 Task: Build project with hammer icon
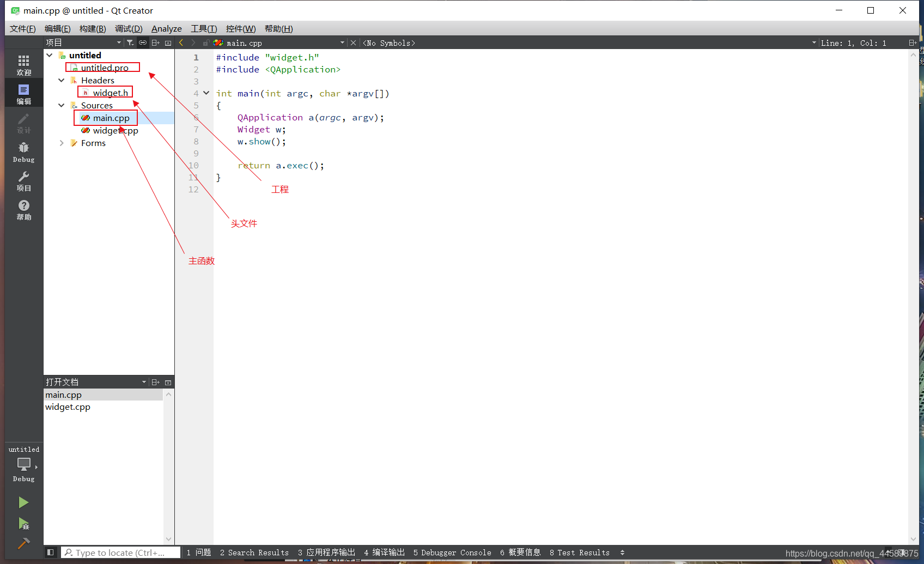(x=23, y=543)
